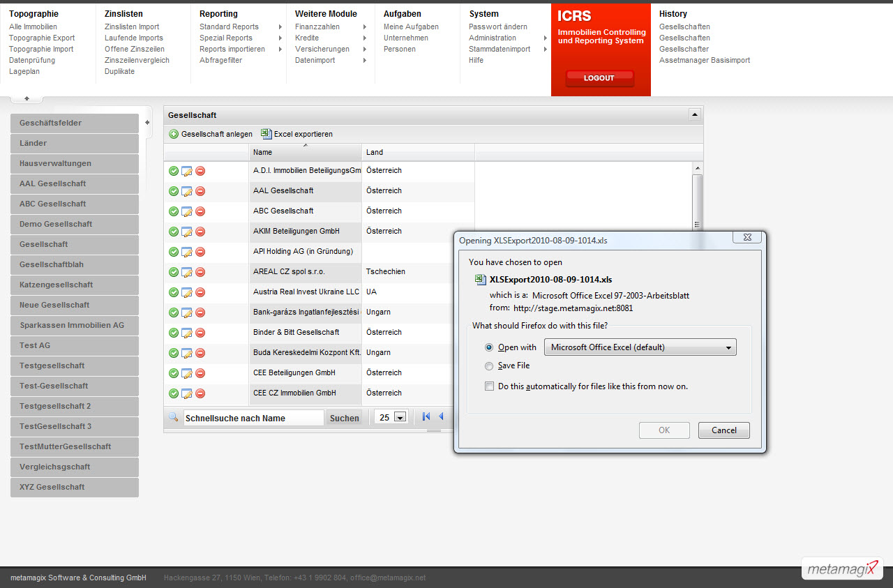Click the magnifier quick search icon

(174, 417)
